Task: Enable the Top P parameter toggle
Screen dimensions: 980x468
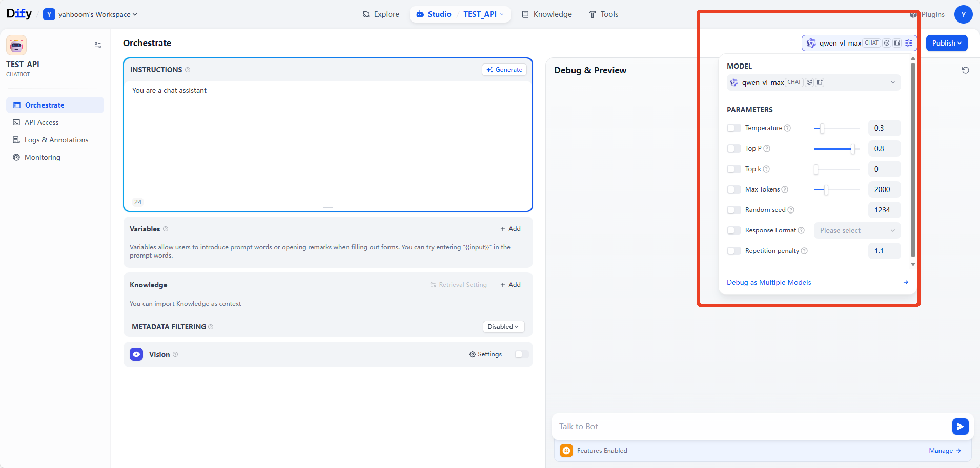Action: point(734,148)
